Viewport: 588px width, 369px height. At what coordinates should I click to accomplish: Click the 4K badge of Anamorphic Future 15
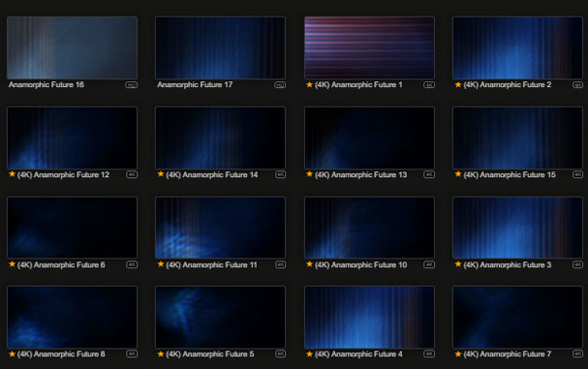[x=577, y=174]
